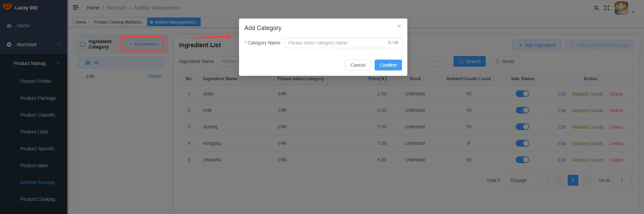Image resolution: width=644 pixels, height=214 pixels.
Task: Click the Add Ingredient button
Action: coord(537,45)
